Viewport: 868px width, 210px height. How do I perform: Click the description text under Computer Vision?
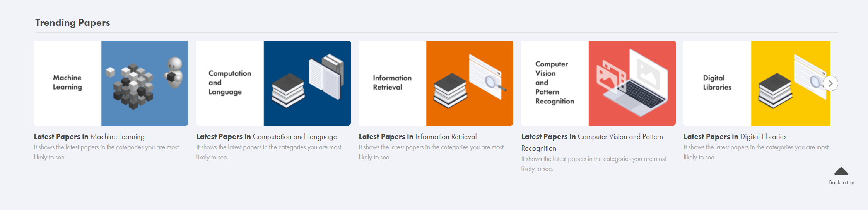(594, 164)
